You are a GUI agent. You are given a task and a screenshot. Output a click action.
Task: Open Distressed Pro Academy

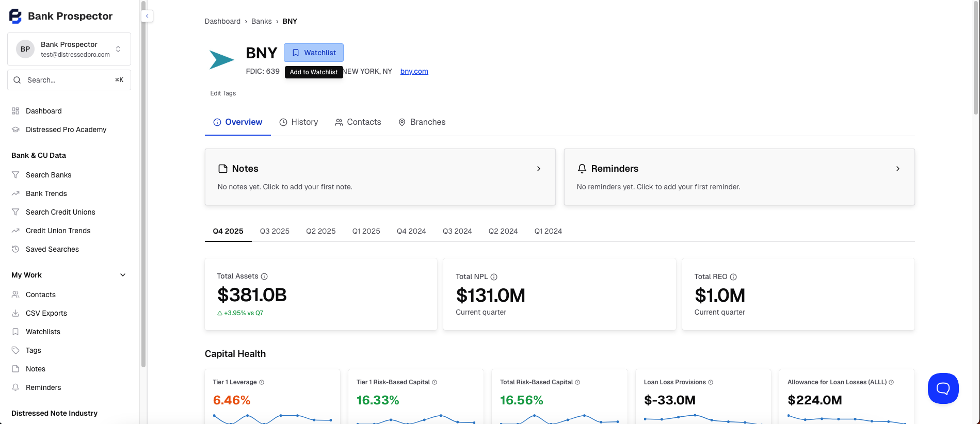[69, 129]
